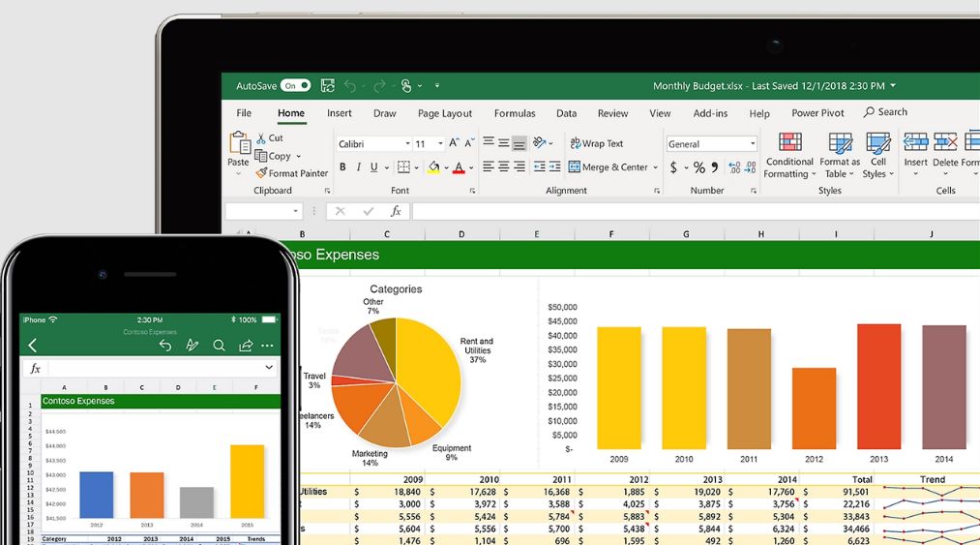Screen dimensions: 980x545
Task: Click Format Painter
Action: click(292, 173)
